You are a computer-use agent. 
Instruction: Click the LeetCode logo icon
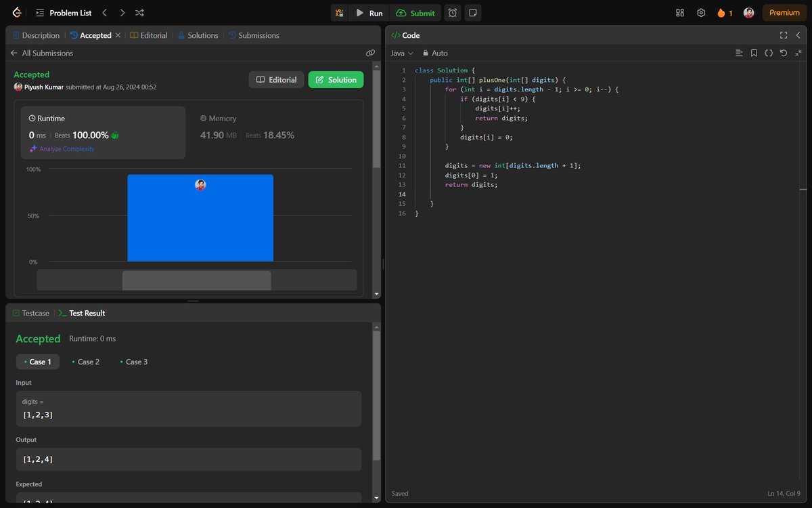pyautogui.click(x=16, y=13)
